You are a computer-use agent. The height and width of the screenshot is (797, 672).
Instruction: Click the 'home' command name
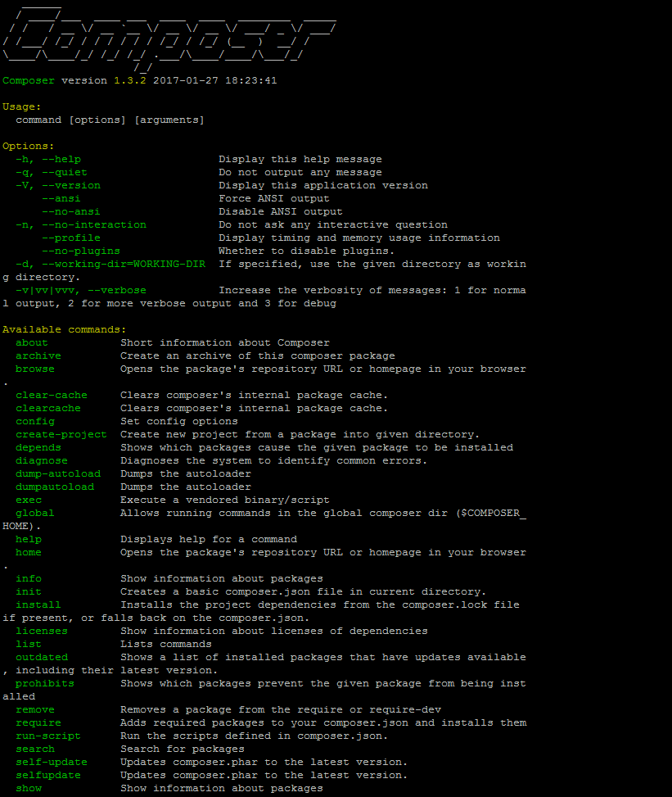point(29,553)
